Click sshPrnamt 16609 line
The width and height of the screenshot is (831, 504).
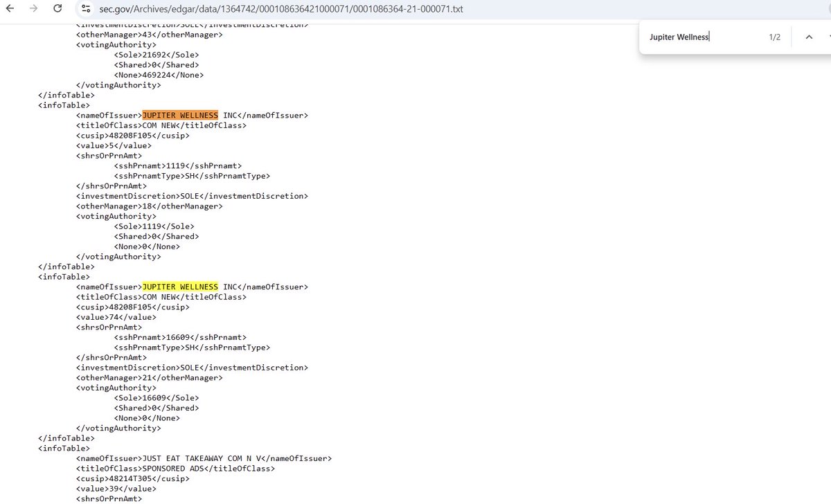tap(180, 337)
